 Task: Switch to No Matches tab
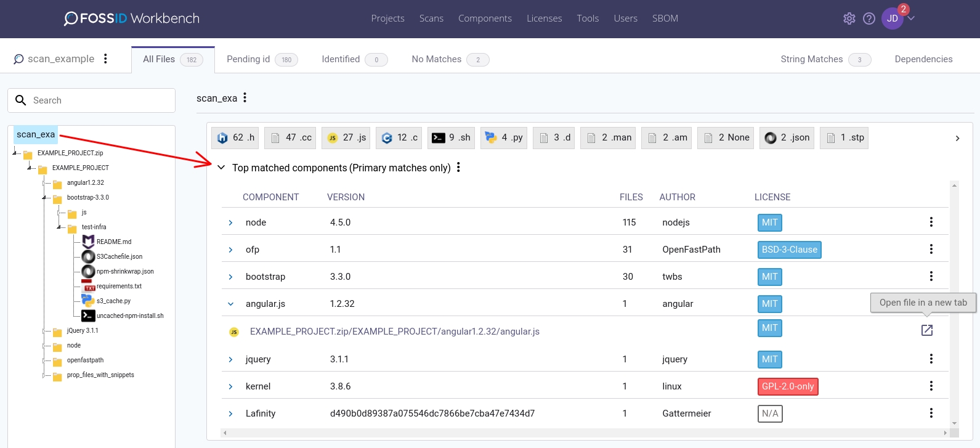(450, 59)
